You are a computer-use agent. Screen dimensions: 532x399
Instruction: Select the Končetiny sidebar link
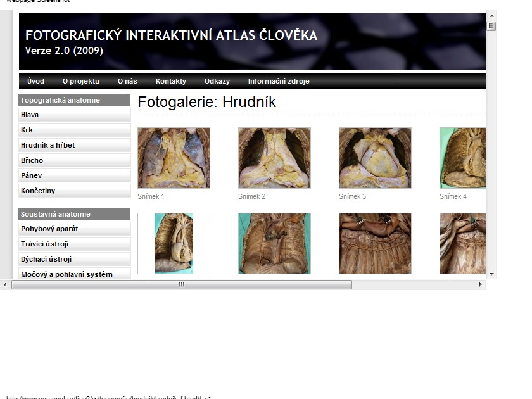74,191
